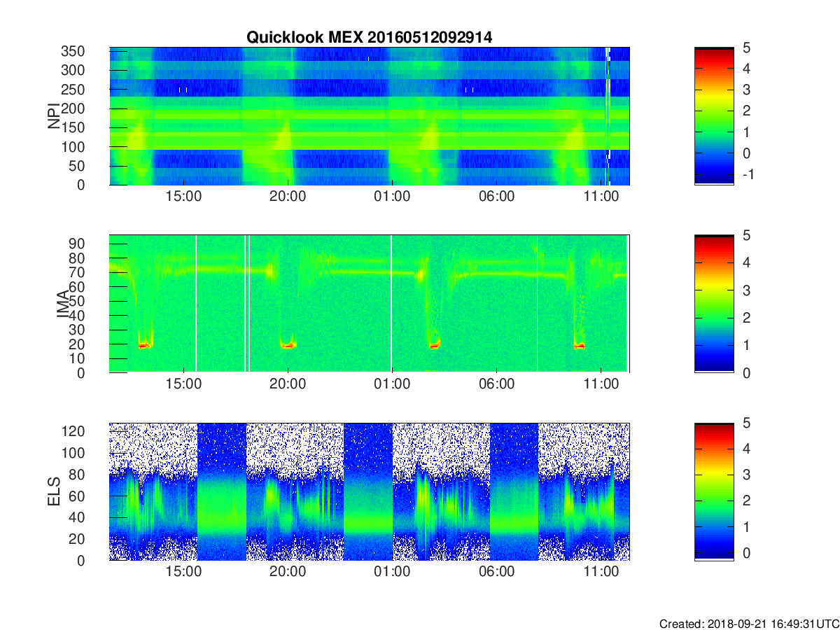Click inside the IMA spectrogram plot
This screenshot has width=840, height=630.
point(370,304)
